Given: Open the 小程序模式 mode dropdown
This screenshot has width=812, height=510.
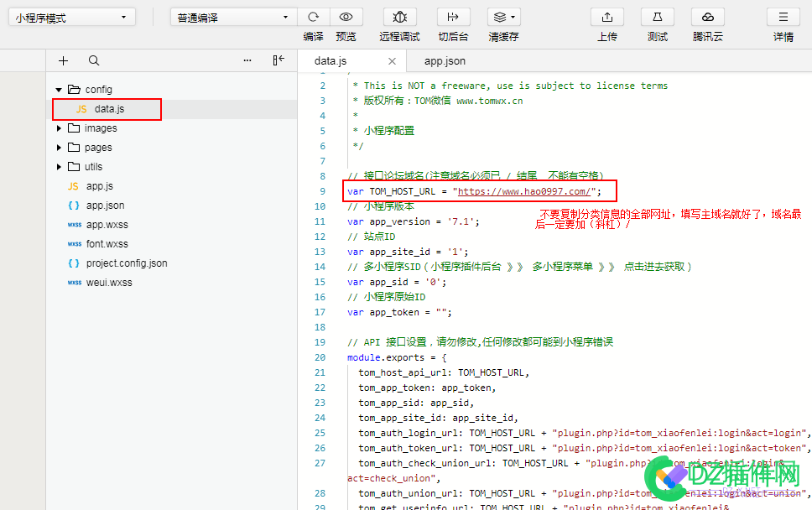Looking at the screenshot, I should (72, 17).
